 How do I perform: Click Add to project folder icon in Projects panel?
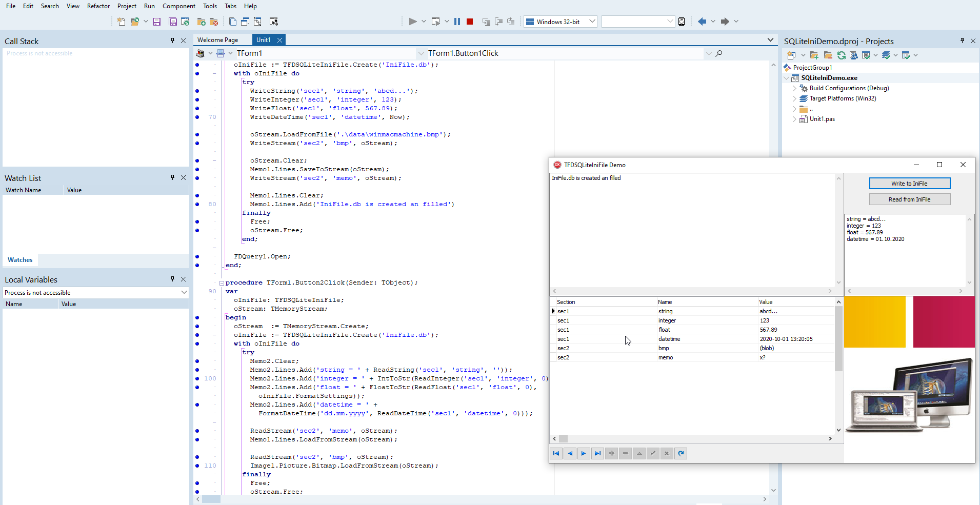pos(815,55)
